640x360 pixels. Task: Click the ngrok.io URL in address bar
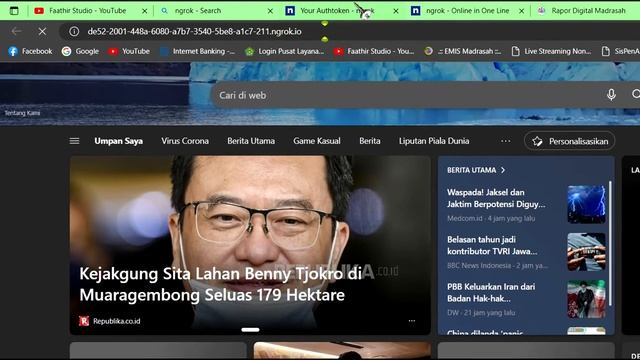(x=194, y=31)
